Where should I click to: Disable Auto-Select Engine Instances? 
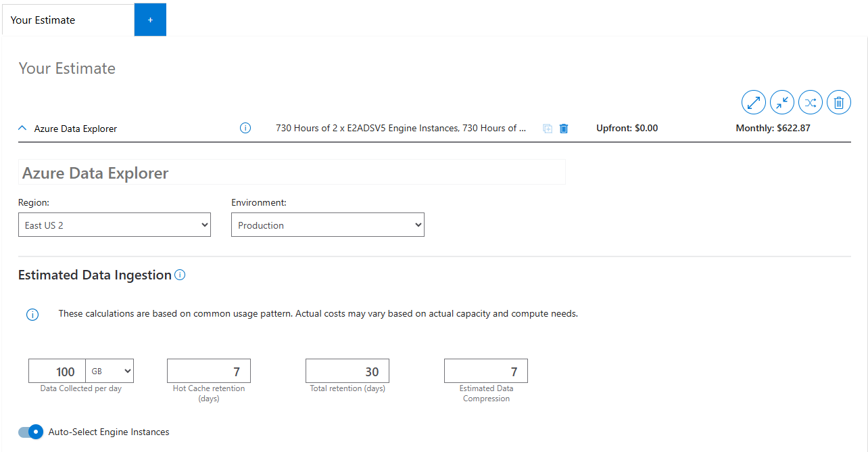coord(30,432)
